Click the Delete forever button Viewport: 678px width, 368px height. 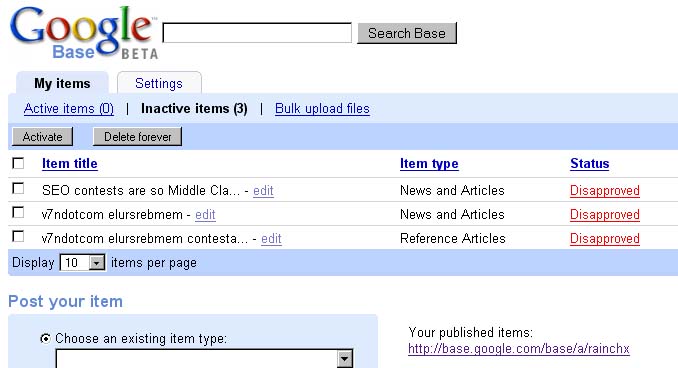pos(138,137)
